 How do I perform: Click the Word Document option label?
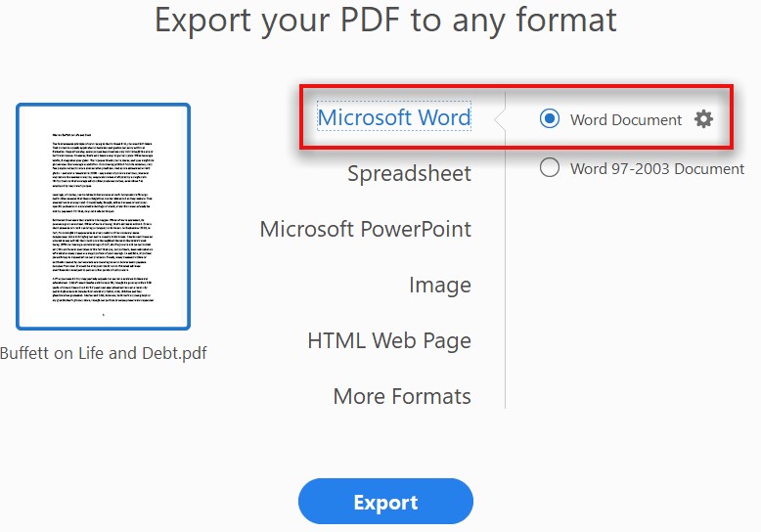[x=626, y=119]
